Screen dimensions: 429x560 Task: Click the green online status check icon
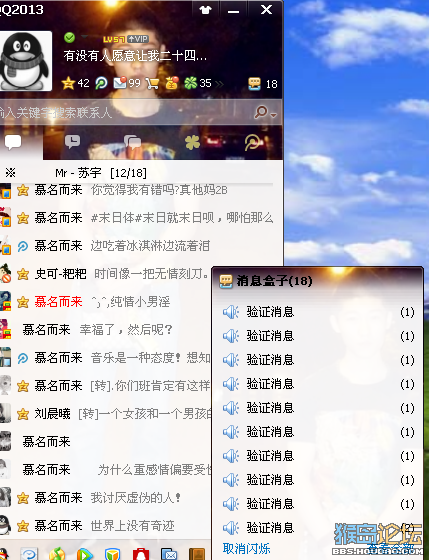[69, 37]
